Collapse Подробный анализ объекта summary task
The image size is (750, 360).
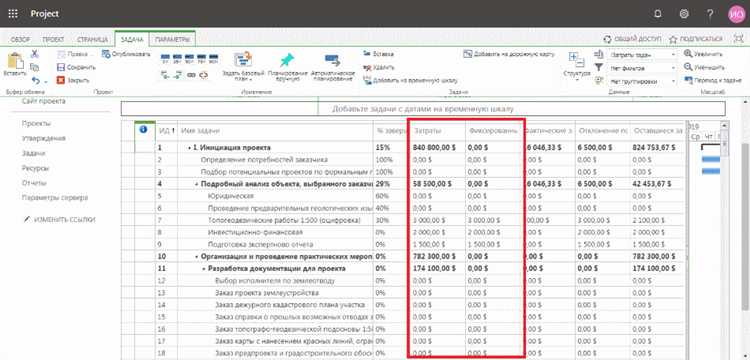pyautogui.click(x=197, y=184)
